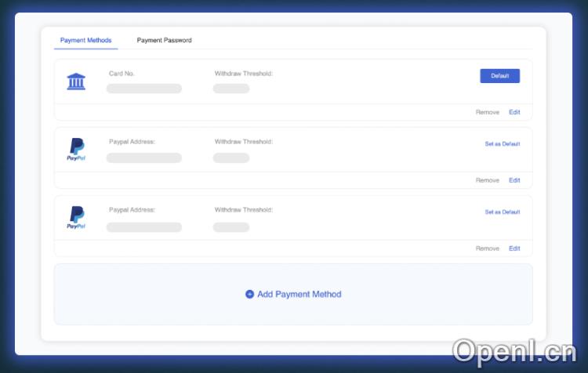Remove the first PayPal payment method
This screenshot has width=588, height=373.
[487, 180]
